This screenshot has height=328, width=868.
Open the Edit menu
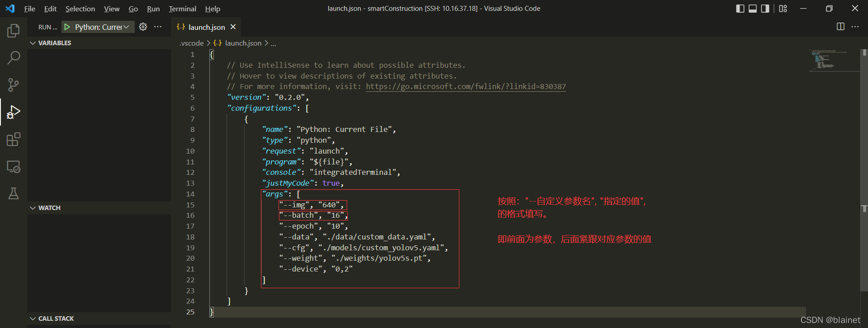[x=50, y=9]
